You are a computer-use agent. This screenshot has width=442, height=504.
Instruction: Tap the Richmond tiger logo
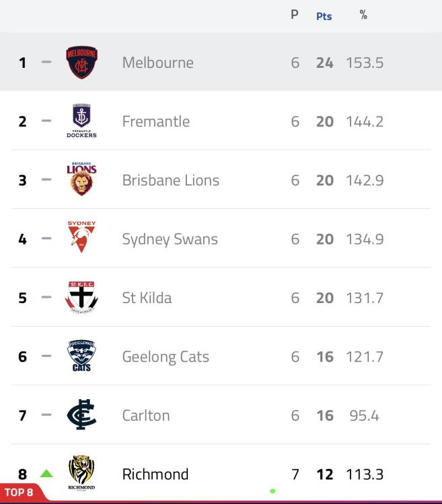(x=81, y=473)
